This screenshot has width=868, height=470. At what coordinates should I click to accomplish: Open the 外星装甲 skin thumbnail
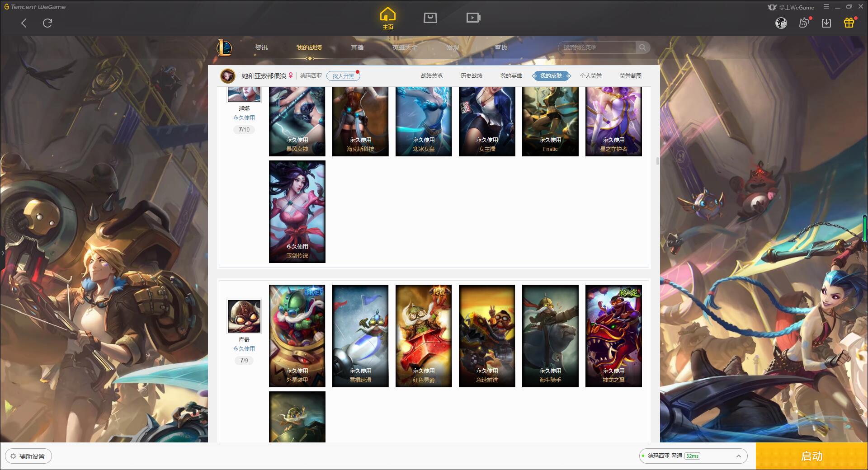pyautogui.click(x=297, y=336)
